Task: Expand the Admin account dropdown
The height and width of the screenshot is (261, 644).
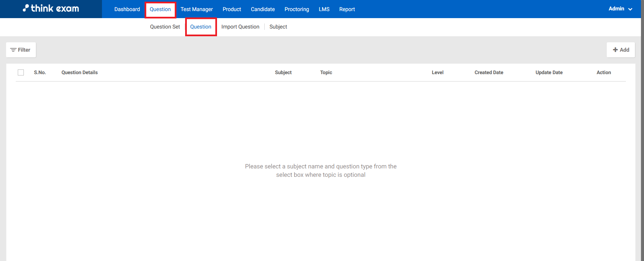Action: [620, 9]
